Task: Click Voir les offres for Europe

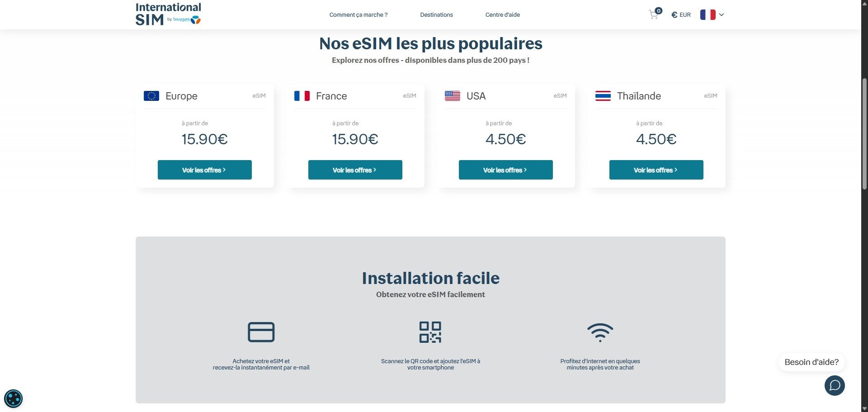Action: (204, 170)
